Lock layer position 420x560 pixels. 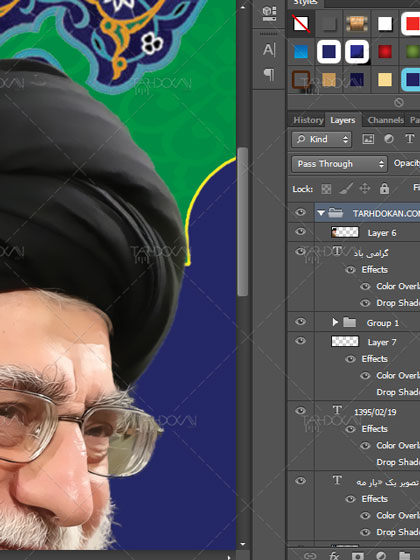365,188
